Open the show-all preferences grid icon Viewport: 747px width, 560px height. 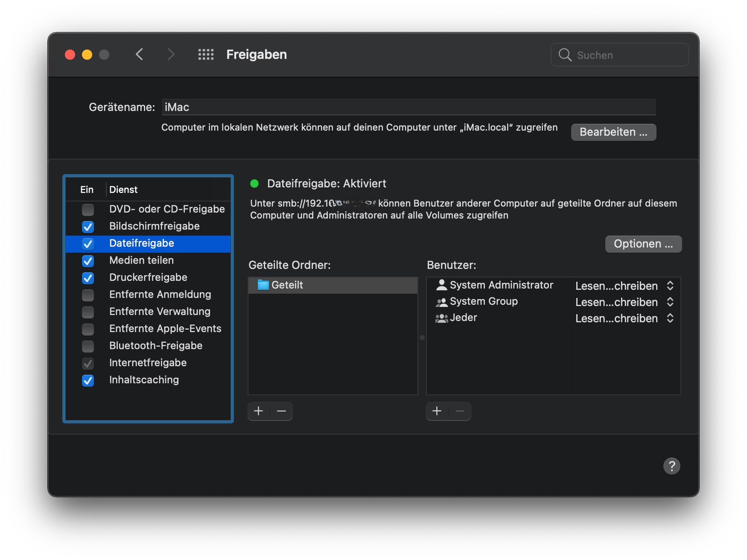coord(206,55)
